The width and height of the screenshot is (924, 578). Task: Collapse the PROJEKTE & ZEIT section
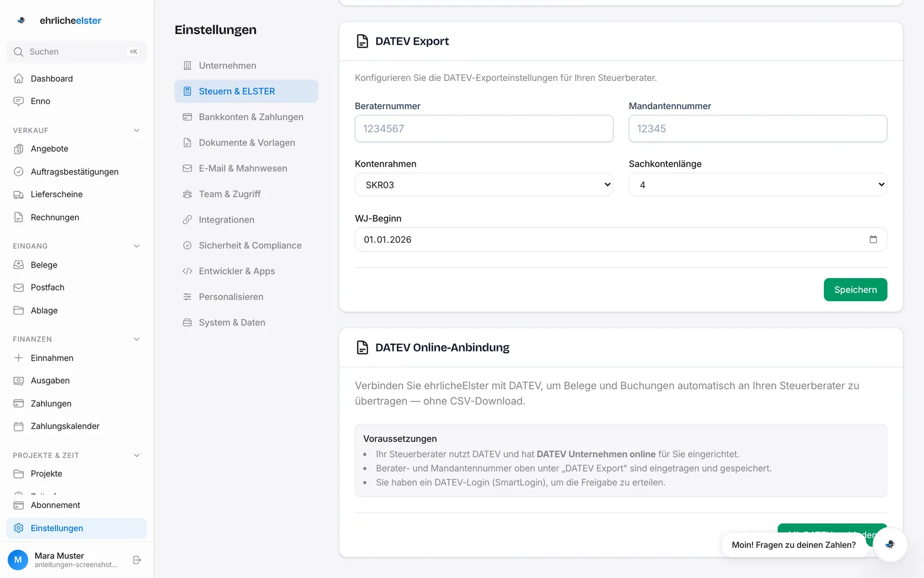pos(137,455)
